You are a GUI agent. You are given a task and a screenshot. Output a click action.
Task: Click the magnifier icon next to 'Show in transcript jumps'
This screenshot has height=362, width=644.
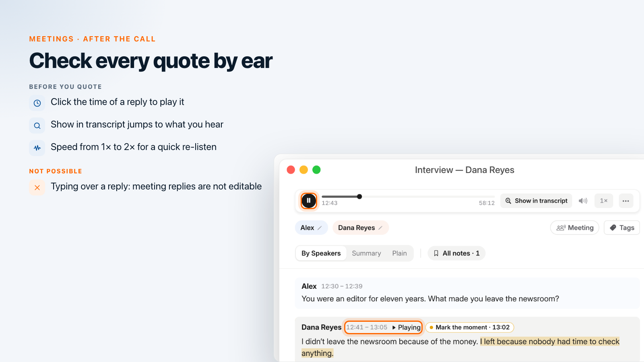pyautogui.click(x=37, y=125)
